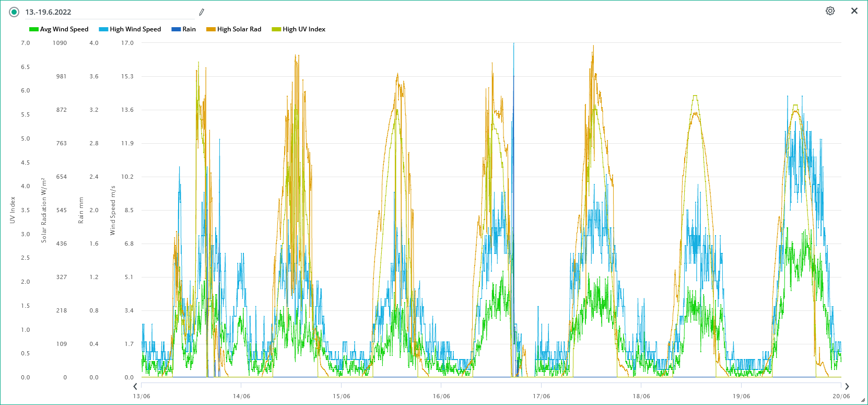Toggle the Avg Wind Speed series
The image size is (868, 405).
59,29
